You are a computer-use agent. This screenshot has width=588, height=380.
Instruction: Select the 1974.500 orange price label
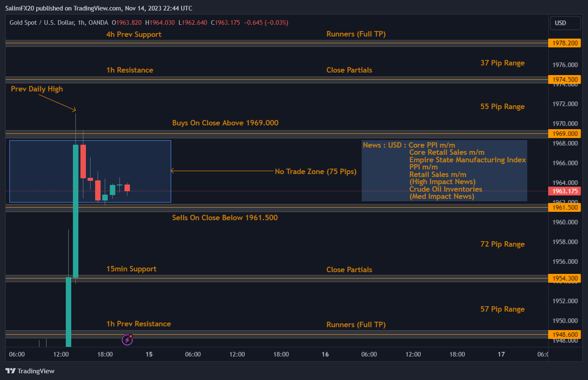(x=565, y=80)
